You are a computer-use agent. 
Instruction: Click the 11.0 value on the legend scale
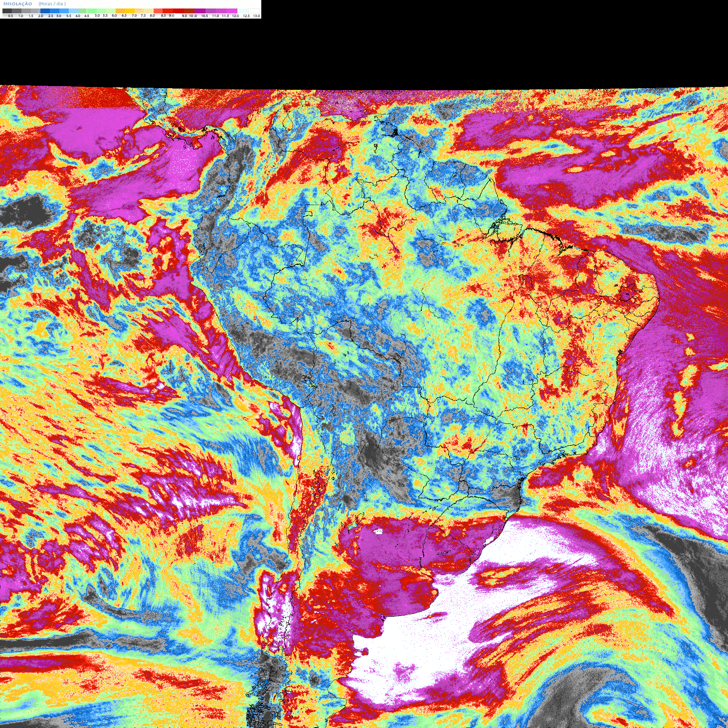[215, 16]
